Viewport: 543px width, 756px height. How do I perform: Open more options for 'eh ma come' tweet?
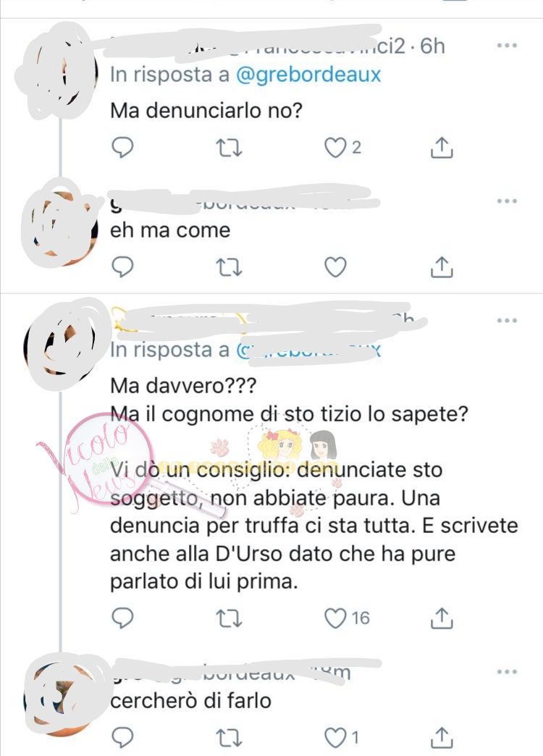(x=507, y=201)
